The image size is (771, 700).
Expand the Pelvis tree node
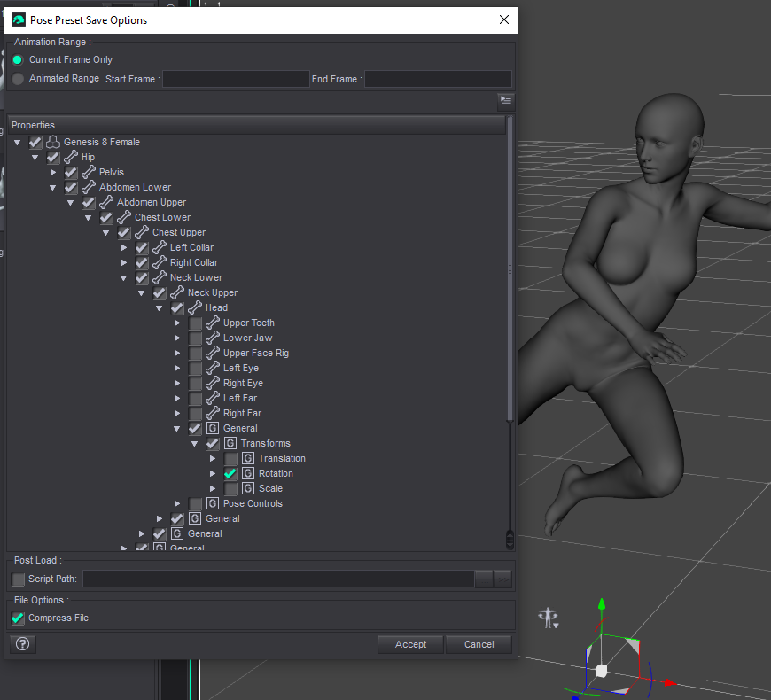pos(53,172)
